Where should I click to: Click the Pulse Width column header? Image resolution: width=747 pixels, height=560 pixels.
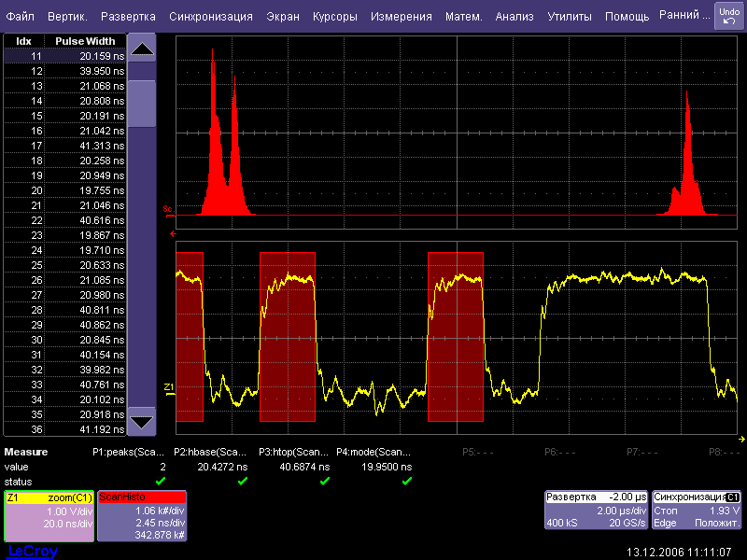[85, 41]
